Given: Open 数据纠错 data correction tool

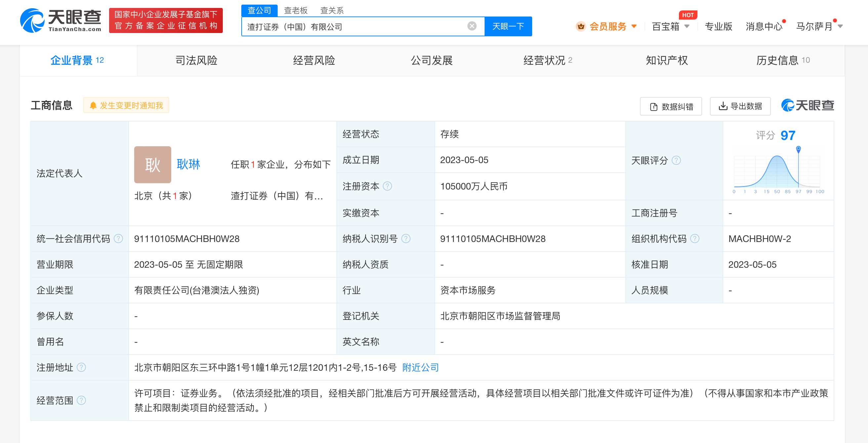Looking at the screenshot, I should 671,106.
